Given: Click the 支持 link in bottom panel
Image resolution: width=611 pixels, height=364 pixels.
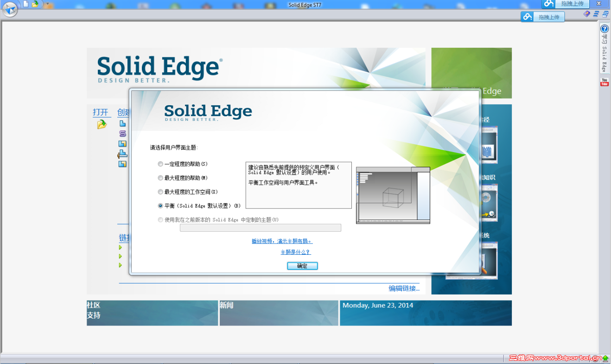Looking at the screenshot, I should (x=94, y=315).
